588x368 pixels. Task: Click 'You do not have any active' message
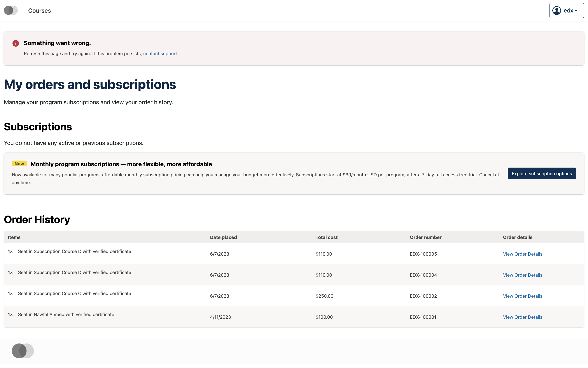74,143
